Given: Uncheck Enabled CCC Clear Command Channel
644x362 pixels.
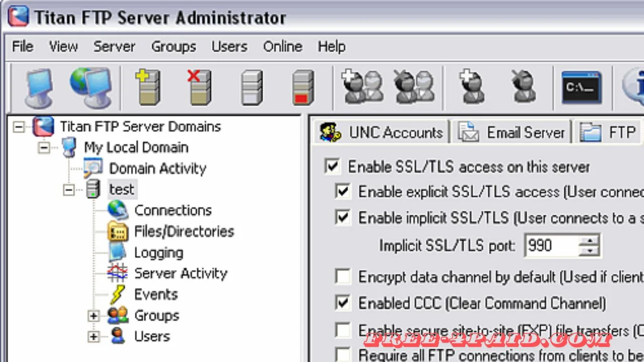Looking at the screenshot, I should [x=343, y=303].
